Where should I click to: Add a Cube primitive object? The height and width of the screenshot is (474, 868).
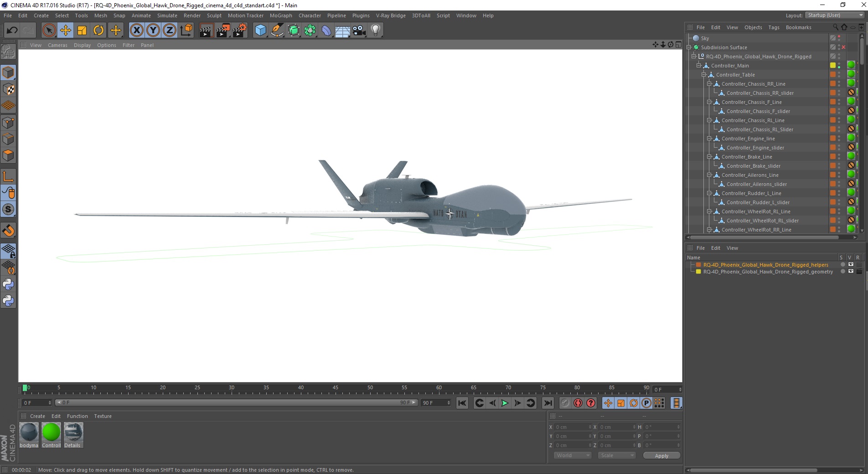click(x=260, y=31)
